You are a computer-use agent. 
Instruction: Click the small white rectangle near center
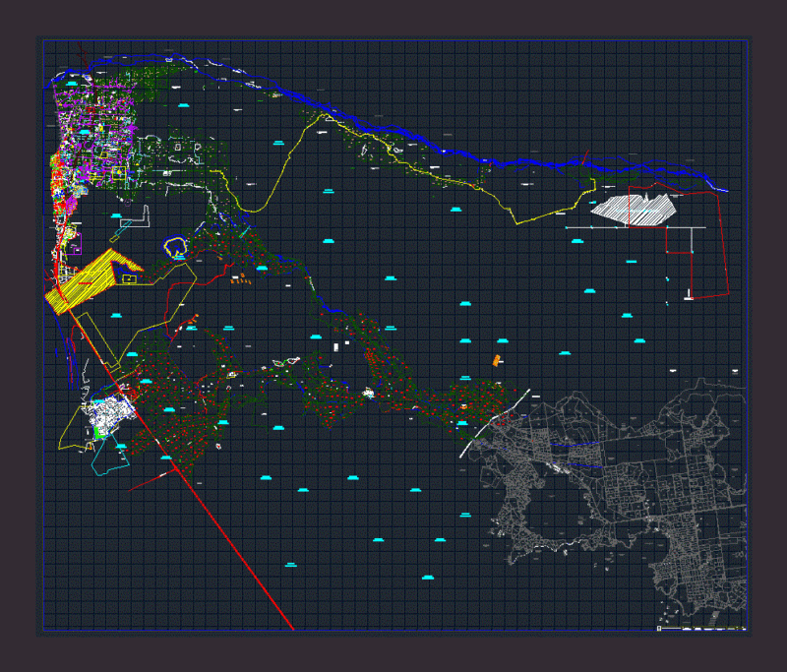click(336, 347)
